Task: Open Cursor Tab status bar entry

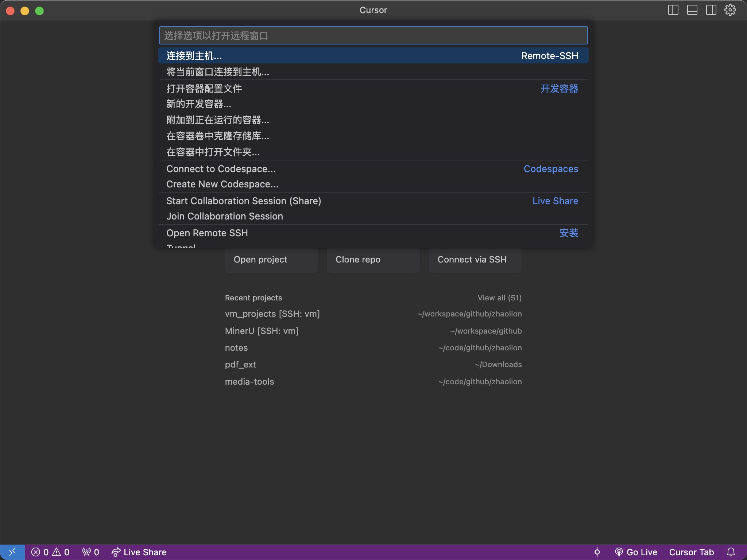Action: pyautogui.click(x=691, y=552)
